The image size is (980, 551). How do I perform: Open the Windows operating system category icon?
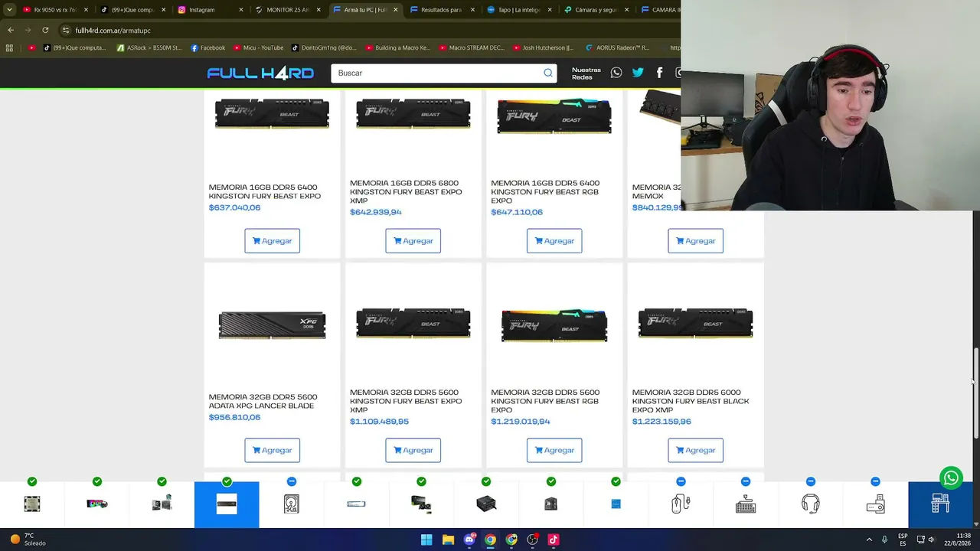point(616,504)
